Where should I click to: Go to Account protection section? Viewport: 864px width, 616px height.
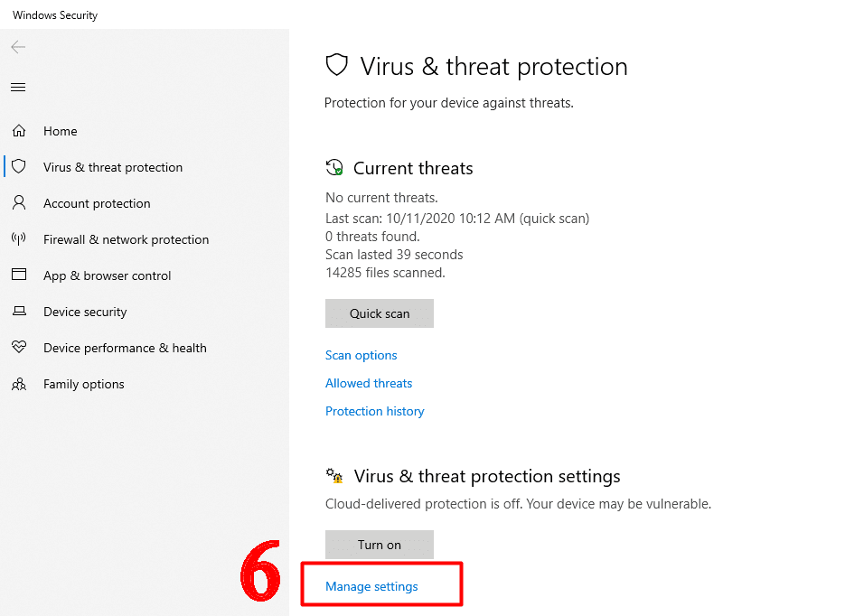(97, 203)
